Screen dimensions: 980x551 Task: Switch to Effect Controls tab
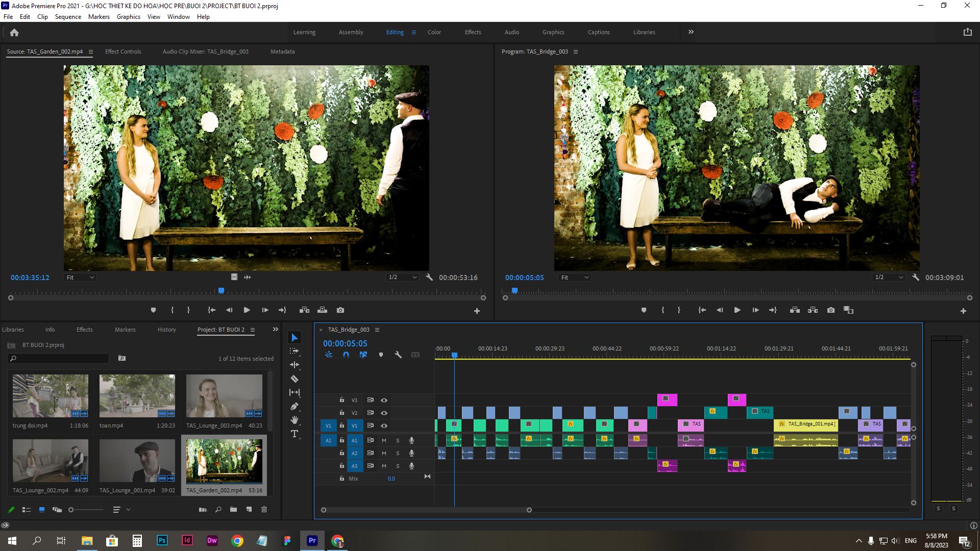click(x=123, y=52)
